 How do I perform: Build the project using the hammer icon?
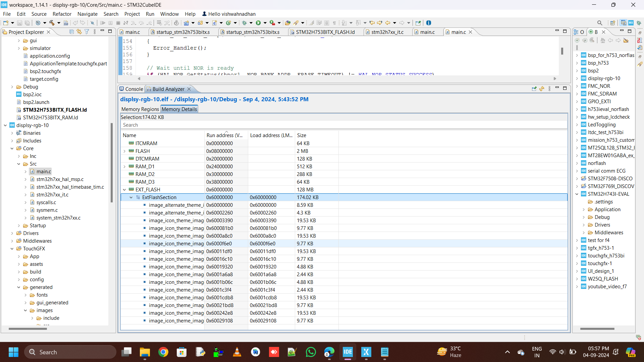tap(52, 23)
